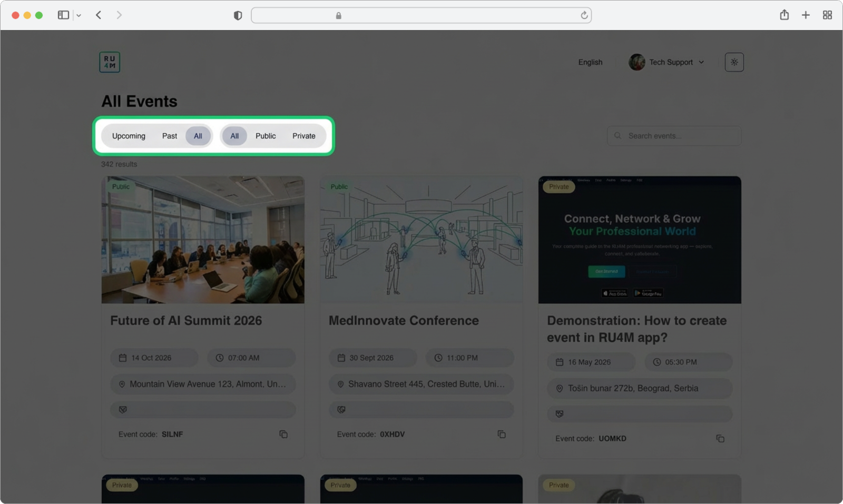Copy event code 0XHDV

click(502, 434)
